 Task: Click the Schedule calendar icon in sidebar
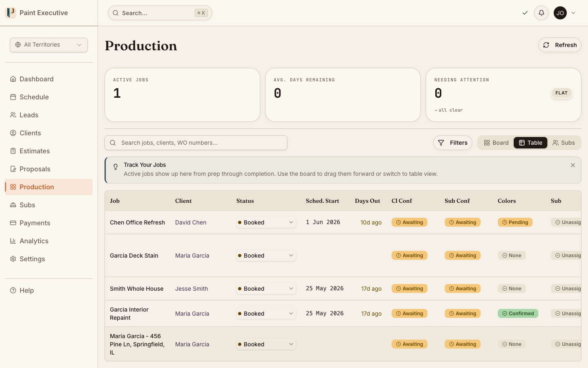13,97
